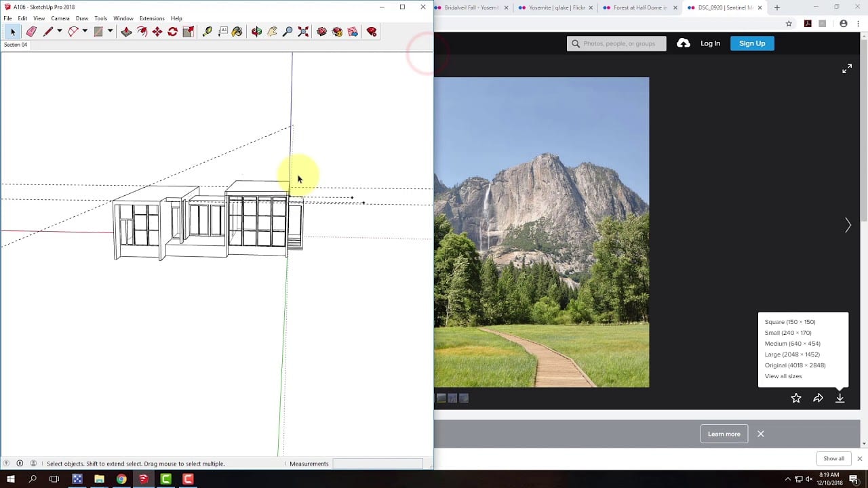868x488 pixels.
Task: Open the View all sizes link
Action: coord(783,376)
